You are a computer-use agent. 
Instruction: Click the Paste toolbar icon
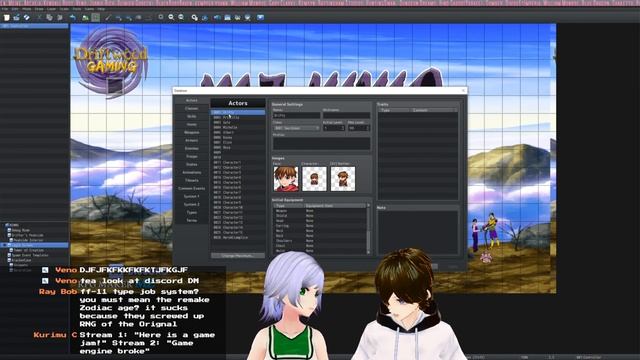pyautogui.click(x=60, y=18)
